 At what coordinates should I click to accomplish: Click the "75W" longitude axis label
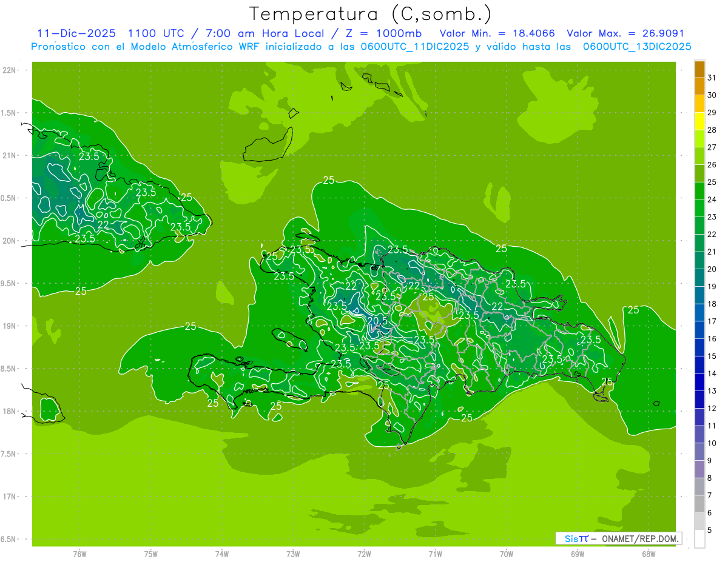[x=151, y=554]
